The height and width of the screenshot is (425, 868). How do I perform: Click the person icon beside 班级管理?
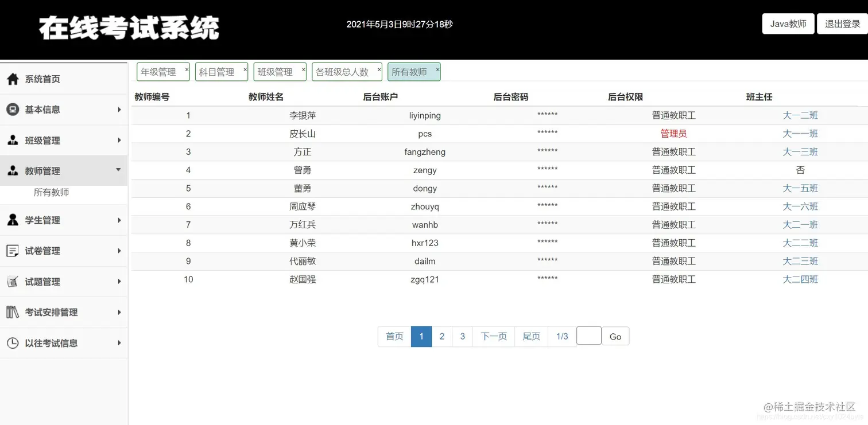pos(13,141)
